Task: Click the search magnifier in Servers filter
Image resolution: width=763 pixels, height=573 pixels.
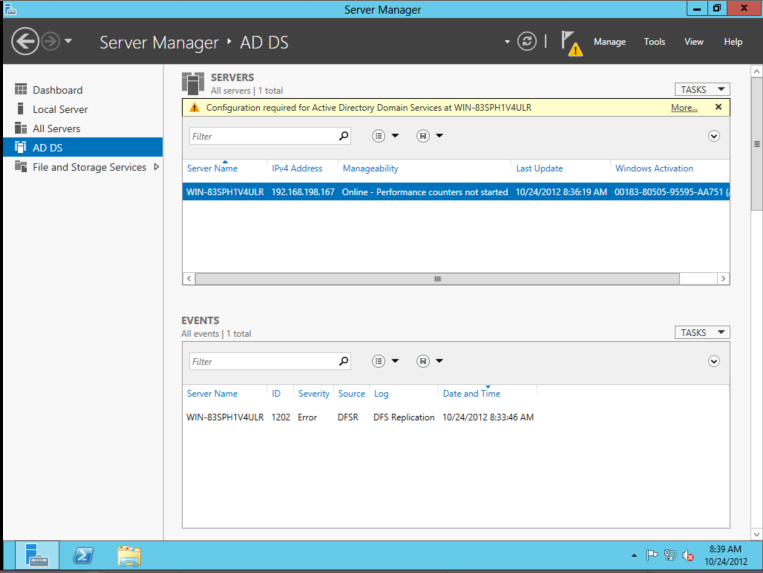Action: click(344, 136)
